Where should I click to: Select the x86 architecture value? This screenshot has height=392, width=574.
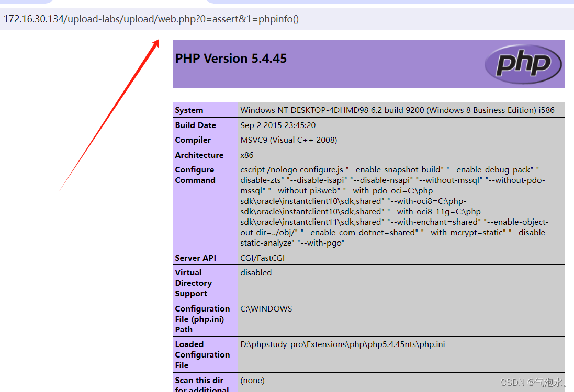[247, 155]
